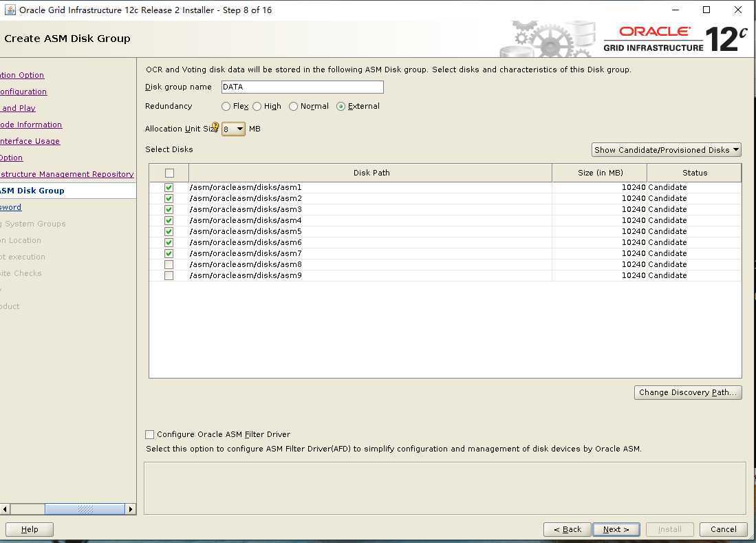Uncheck the asm5 disk checkbox

tap(169, 231)
